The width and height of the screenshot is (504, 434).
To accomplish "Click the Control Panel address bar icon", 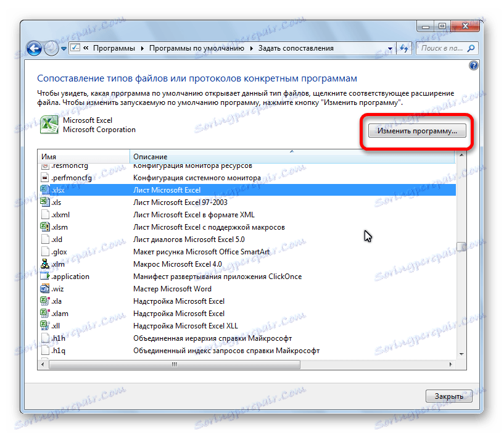I will [x=75, y=48].
